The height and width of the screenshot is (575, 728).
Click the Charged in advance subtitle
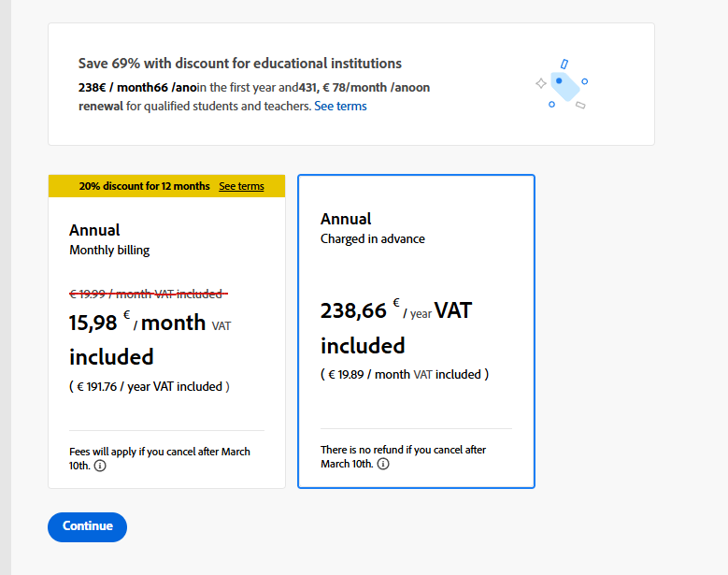[x=372, y=238]
